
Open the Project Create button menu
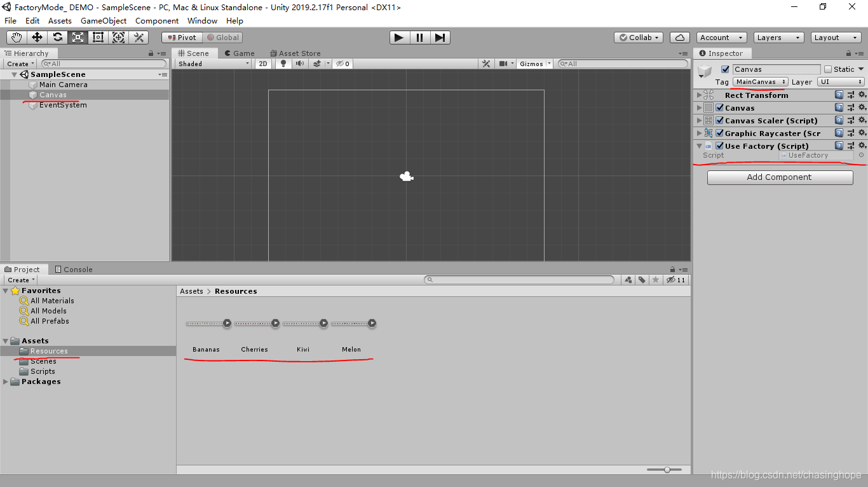[x=21, y=280]
